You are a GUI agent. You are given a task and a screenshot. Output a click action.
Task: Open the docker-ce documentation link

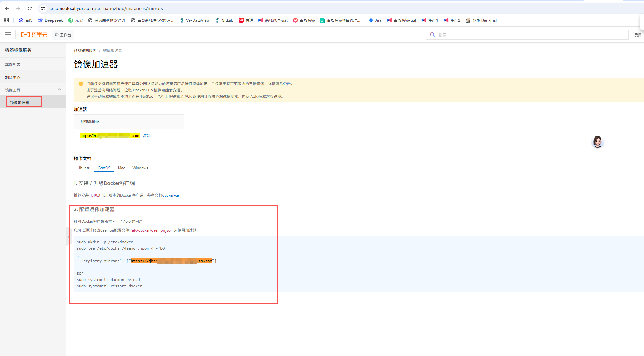171,195
